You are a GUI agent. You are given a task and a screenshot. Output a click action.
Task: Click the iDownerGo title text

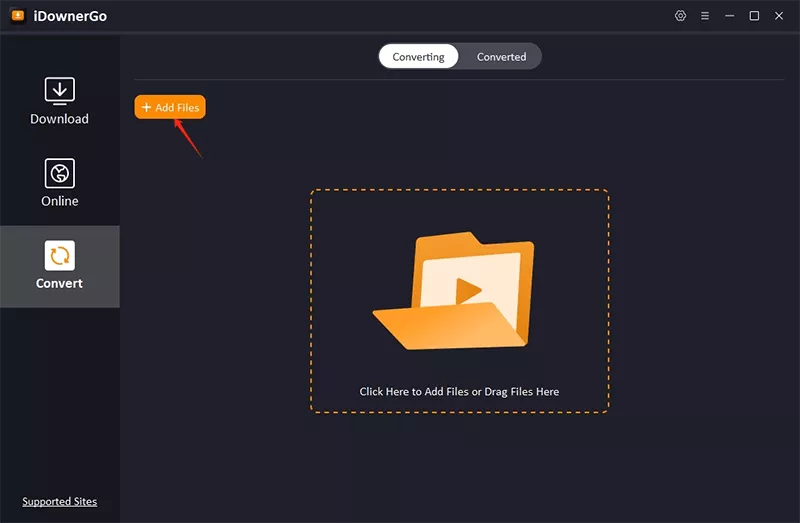(x=71, y=16)
